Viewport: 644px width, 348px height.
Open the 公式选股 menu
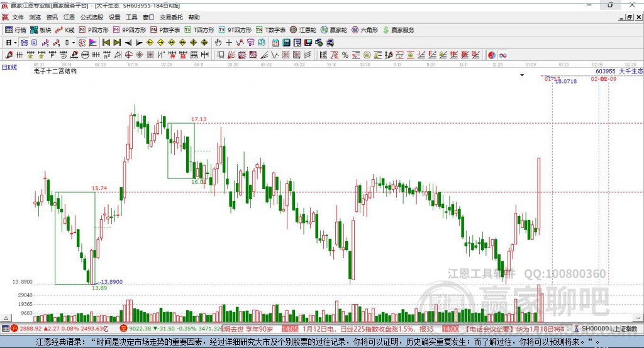click(x=92, y=17)
